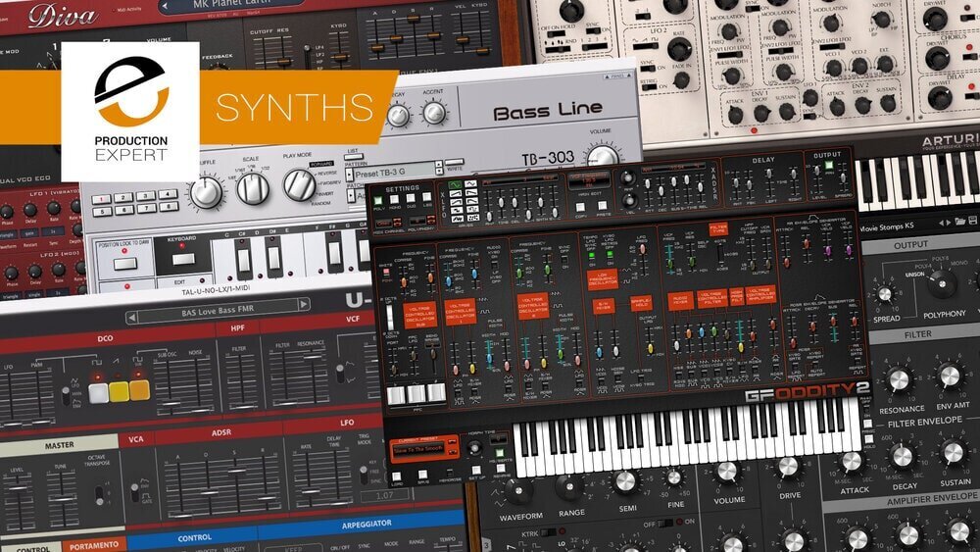The width and height of the screenshot is (980, 552).
Task: Click Play Mode knob on TB-303
Action: coord(299,183)
